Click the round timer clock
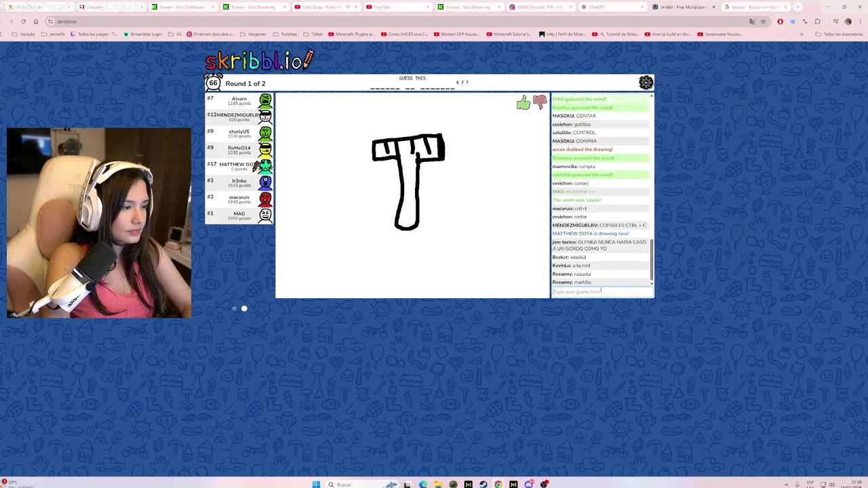 213,83
